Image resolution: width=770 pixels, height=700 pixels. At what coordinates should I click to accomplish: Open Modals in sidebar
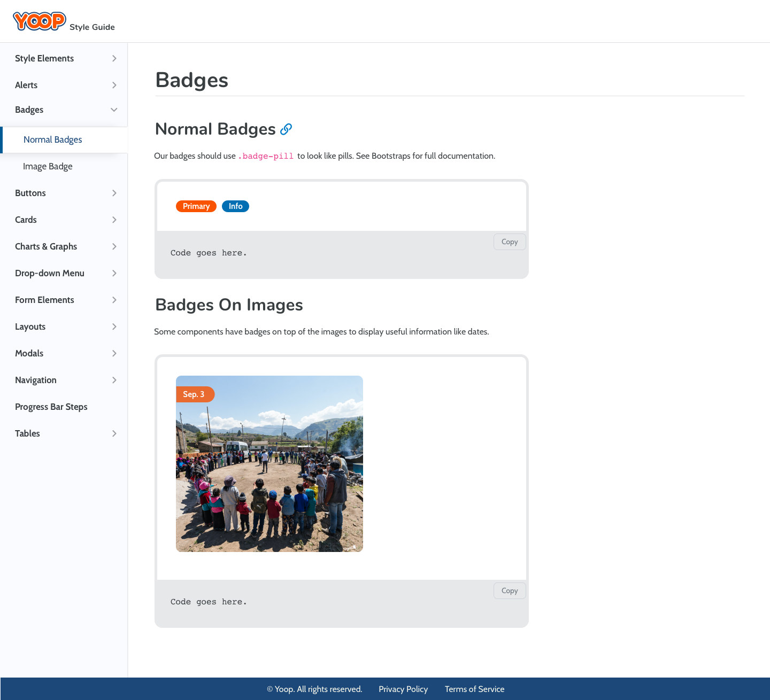(29, 353)
